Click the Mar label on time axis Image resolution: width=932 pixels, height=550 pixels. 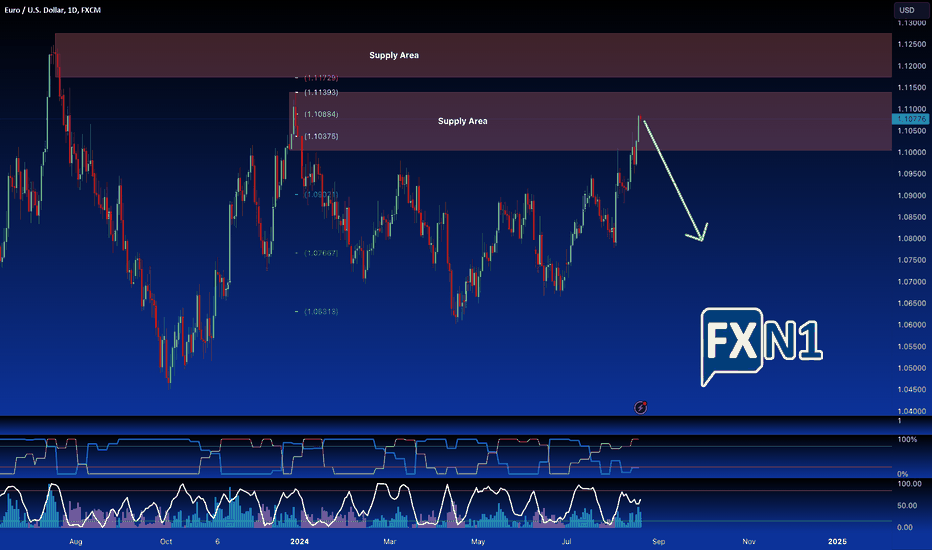pos(389,542)
